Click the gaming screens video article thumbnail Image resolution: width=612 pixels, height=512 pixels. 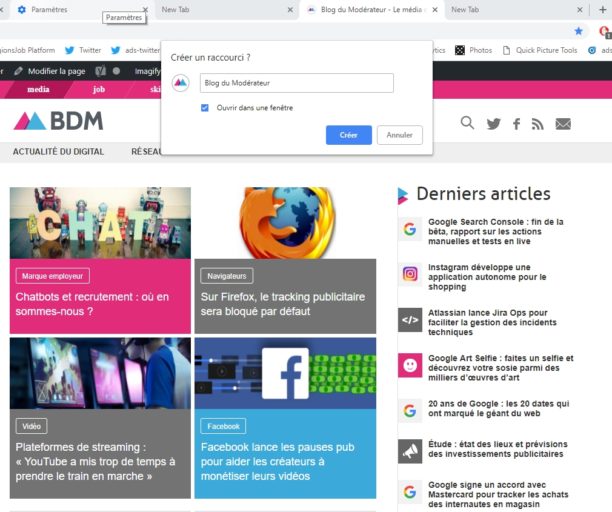100,373
